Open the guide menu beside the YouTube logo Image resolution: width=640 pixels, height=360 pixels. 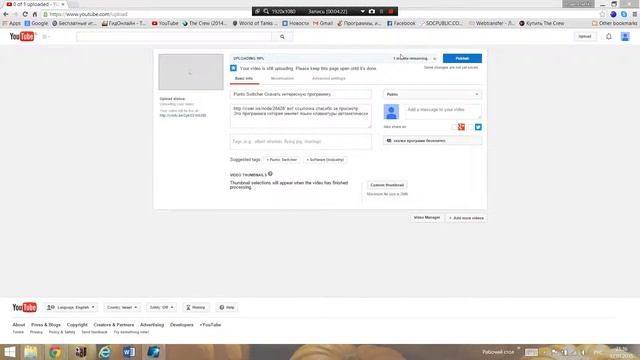(x=45, y=37)
